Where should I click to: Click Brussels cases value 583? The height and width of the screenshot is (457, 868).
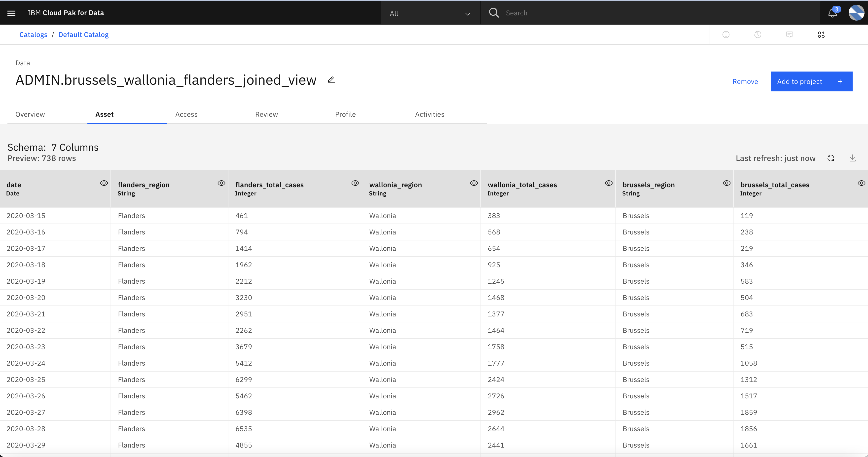point(747,281)
